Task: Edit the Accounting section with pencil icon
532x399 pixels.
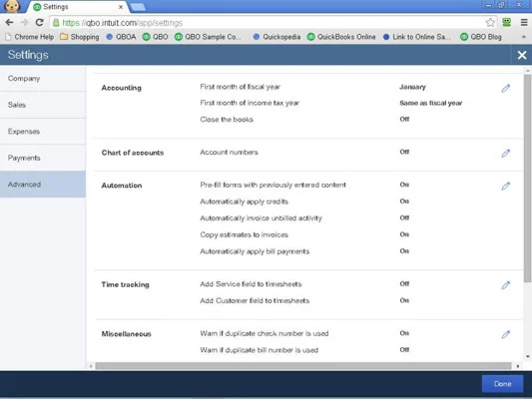Action: (505, 88)
